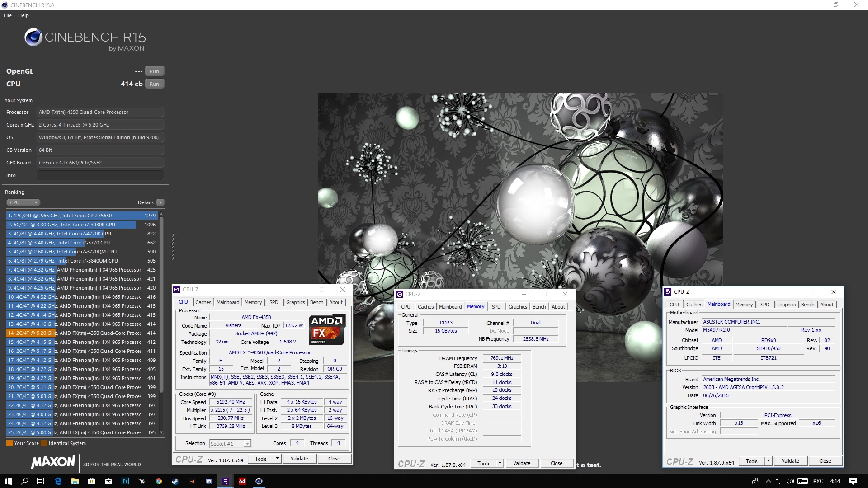Click the clock showing 4:14
Viewport: 868px width, 488px height.
(x=835, y=481)
